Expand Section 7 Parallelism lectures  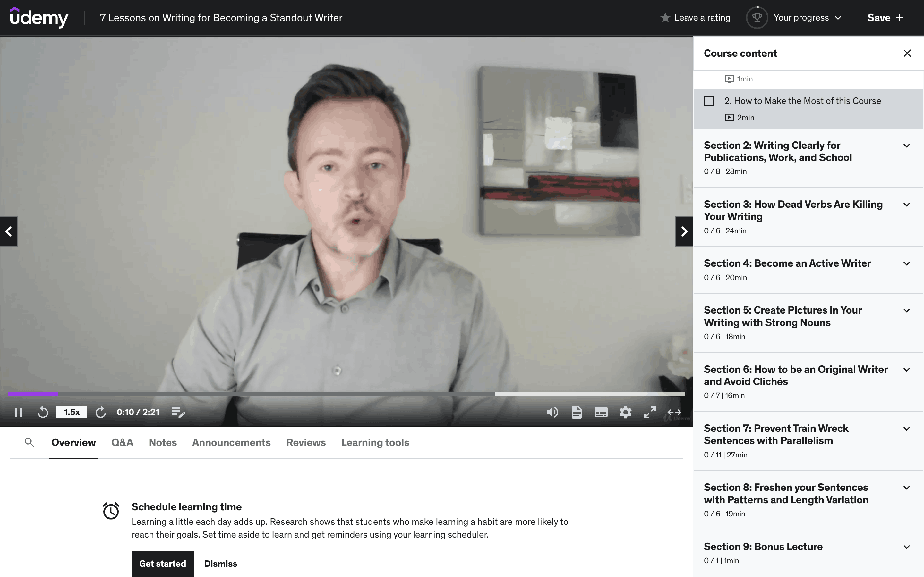click(906, 429)
